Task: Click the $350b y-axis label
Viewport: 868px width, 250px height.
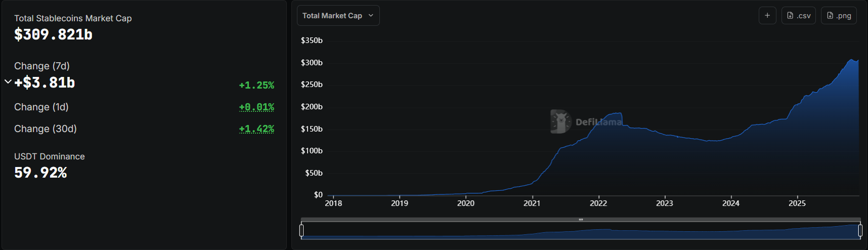Action: [312, 40]
